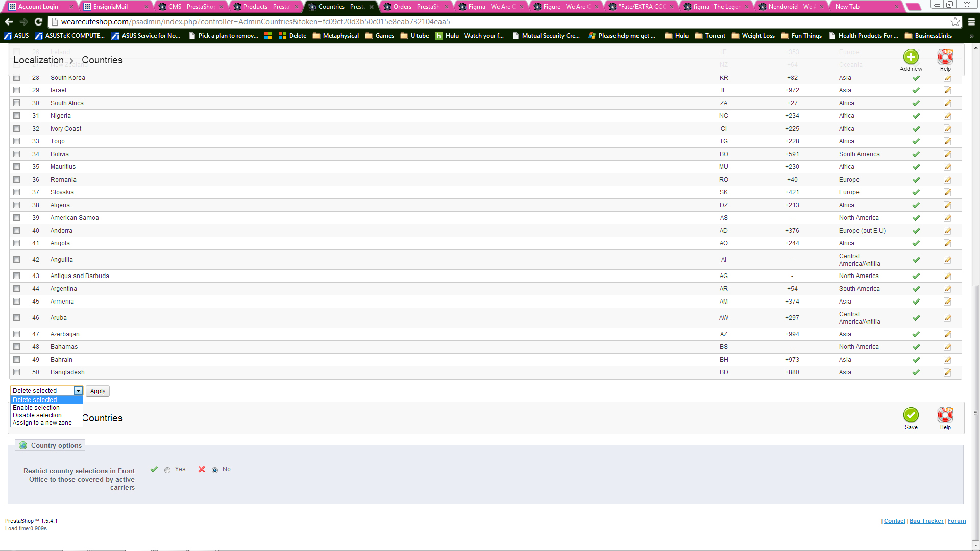Toggle enabled checkmark for Argentina row
The height and width of the screenshot is (551, 980).
[916, 289]
